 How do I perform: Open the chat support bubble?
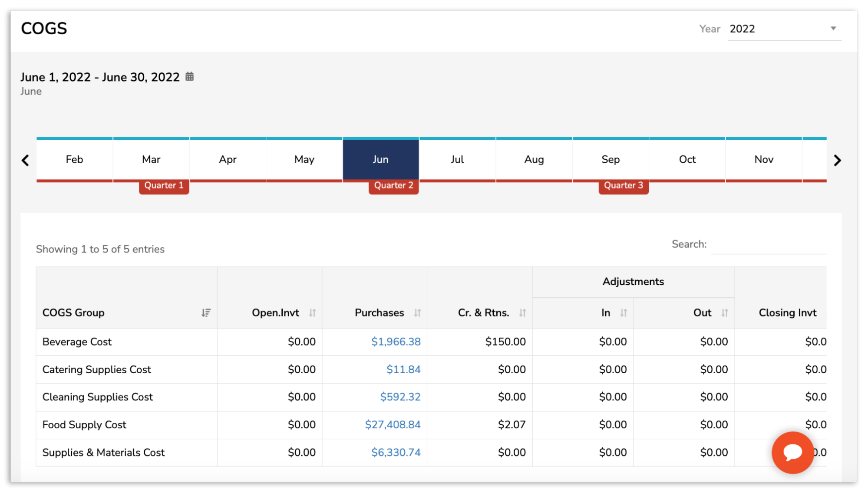point(792,452)
